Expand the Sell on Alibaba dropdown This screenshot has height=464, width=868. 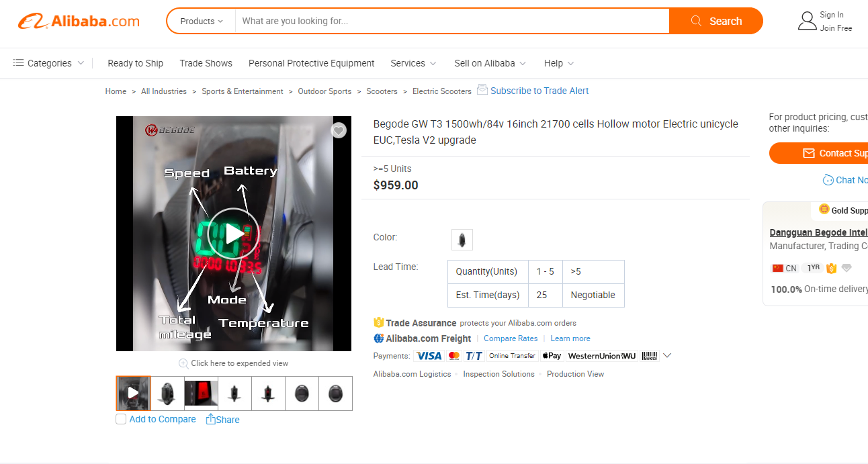tap(490, 63)
